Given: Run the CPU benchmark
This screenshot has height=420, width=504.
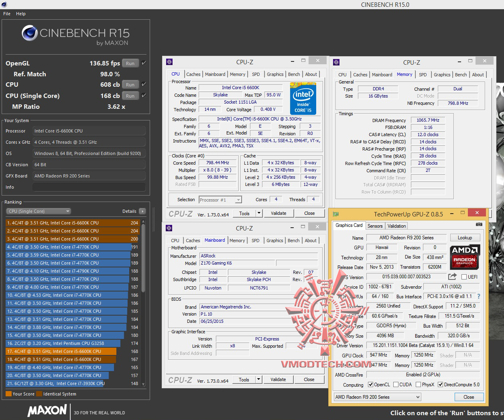Looking at the screenshot, I should (x=130, y=84).
